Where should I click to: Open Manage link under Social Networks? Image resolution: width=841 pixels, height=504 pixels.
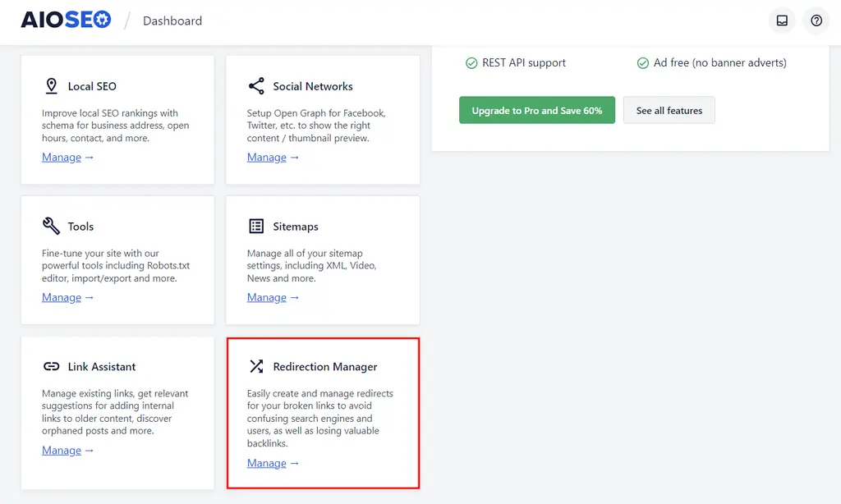[x=267, y=158]
